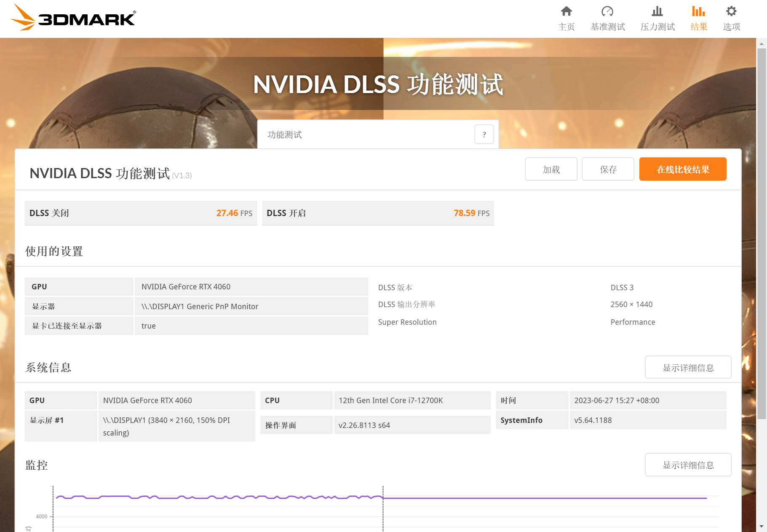The image size is (767, 532).
Task: Select the orange Results chart icon
Action: point(698,11)
